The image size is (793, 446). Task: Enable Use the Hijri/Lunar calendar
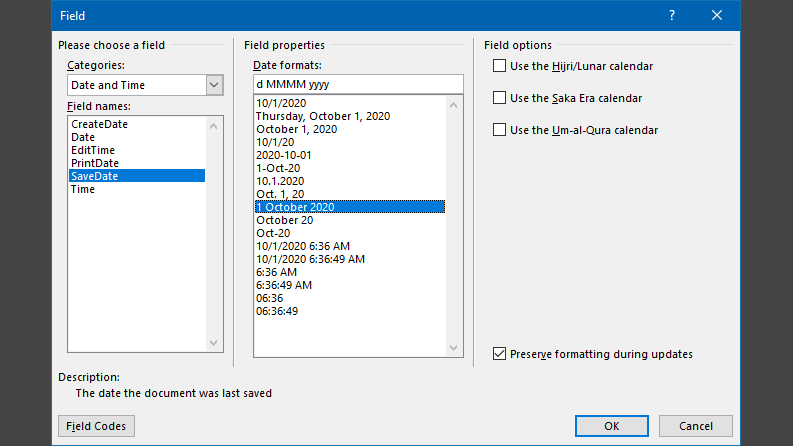(x=499, y=66)
